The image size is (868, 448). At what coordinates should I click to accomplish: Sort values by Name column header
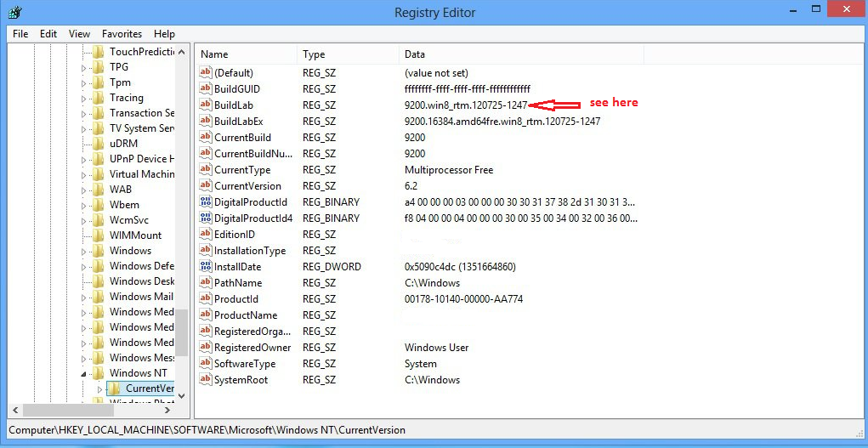click(246, 54)
